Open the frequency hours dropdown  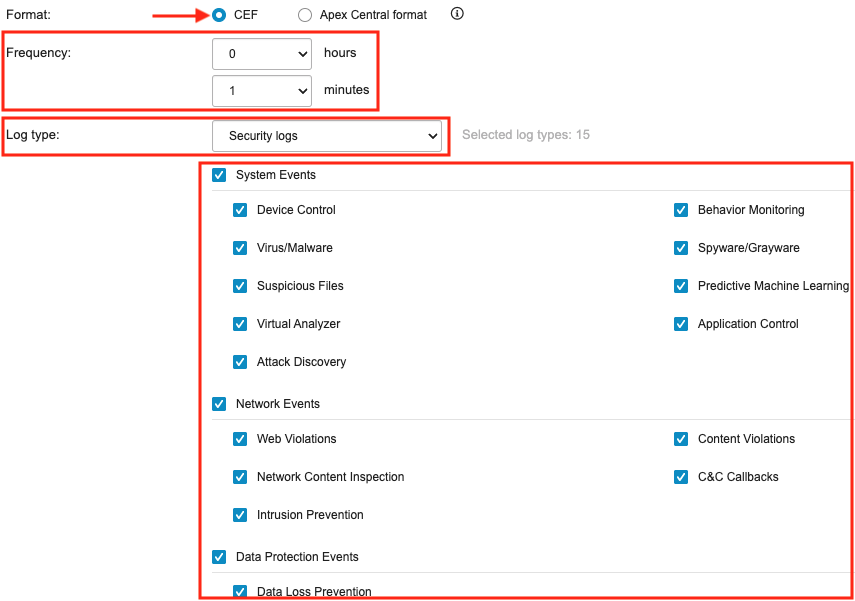tap(262, 54)
